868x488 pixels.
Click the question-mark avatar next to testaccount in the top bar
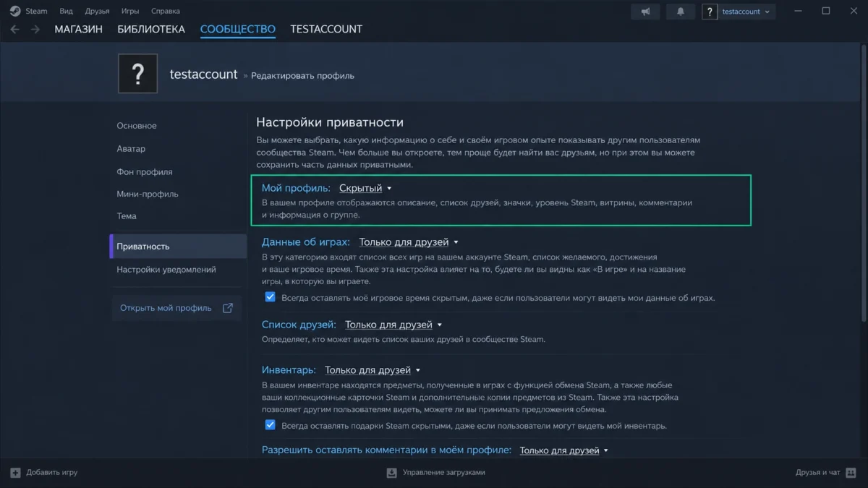point(710,12)
